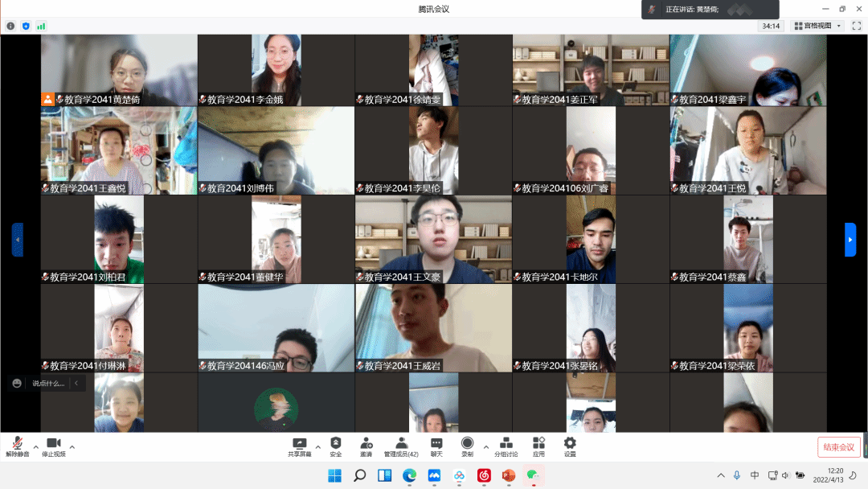Image resolution: width=868 pixels, height=489 pixels.
Task: Open the share screen (共享屏幕) tool
Action: (299, 446)
